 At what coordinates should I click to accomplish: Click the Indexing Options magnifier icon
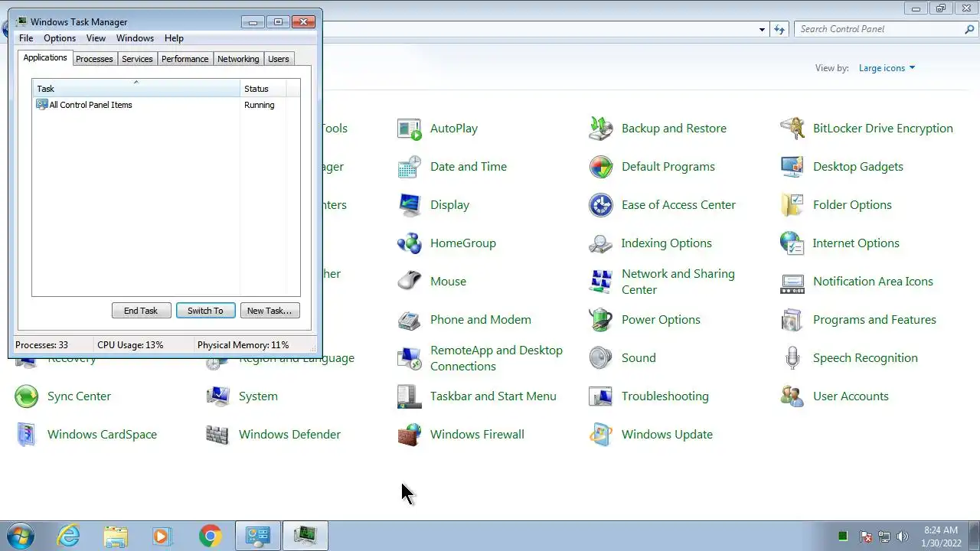coord(600,243)
